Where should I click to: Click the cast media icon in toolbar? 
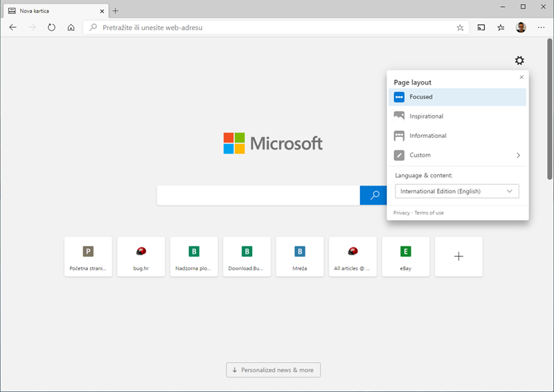[x=481, y=28]
